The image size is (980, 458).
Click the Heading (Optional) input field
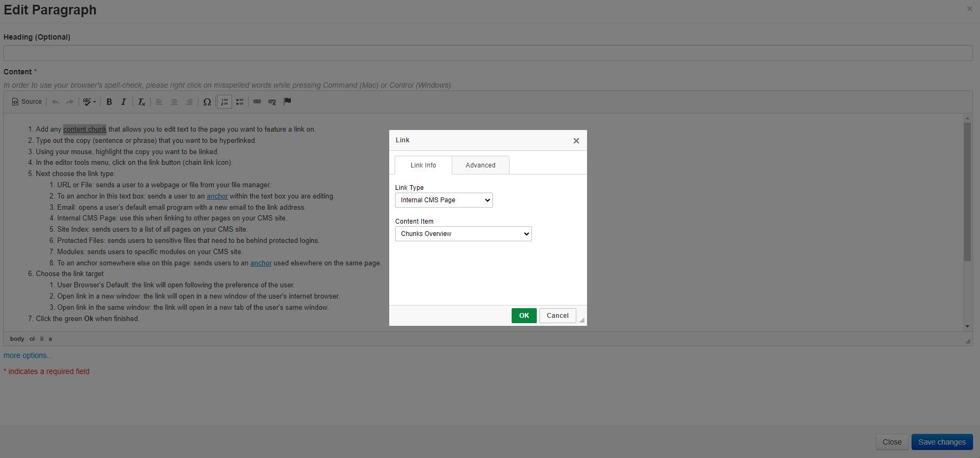pos(488,53)
